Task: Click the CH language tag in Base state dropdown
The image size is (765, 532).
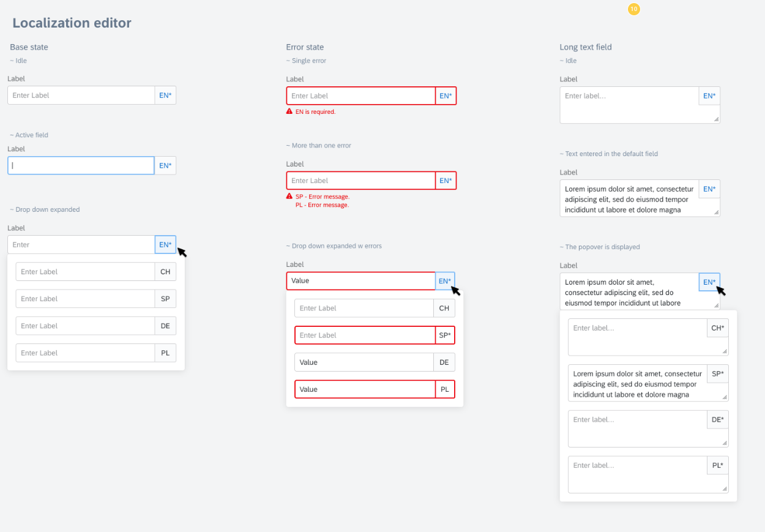Action: [165, 272]
